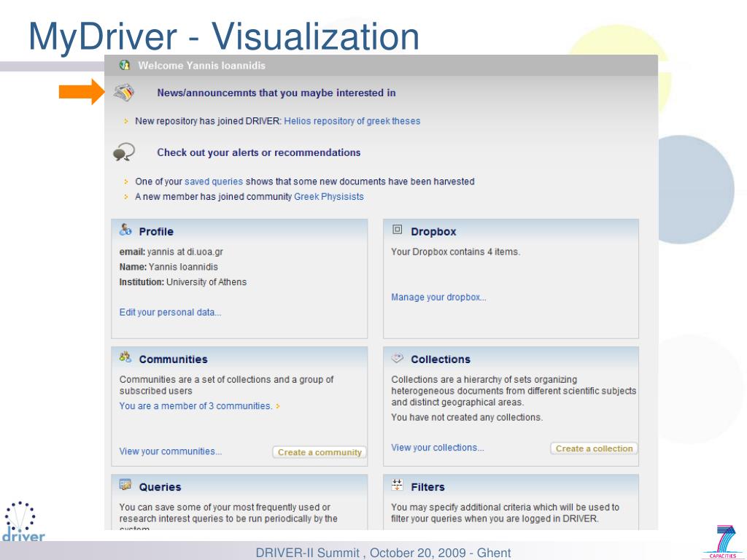Click the Queries panel icon
Screen dimensions: 747x560
(x=125, y=485)
